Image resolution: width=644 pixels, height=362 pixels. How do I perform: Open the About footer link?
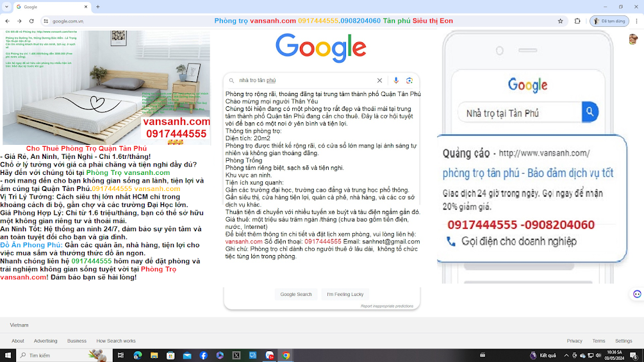point(18,341)
